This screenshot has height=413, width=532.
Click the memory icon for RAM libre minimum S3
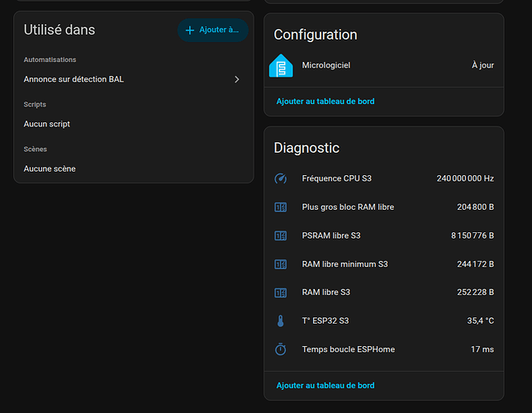[281, 264]
